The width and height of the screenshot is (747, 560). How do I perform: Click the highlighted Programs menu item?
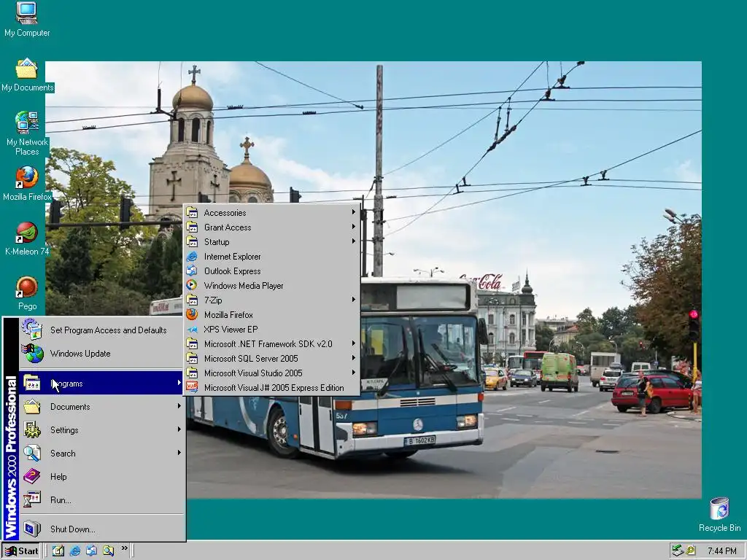101,383
